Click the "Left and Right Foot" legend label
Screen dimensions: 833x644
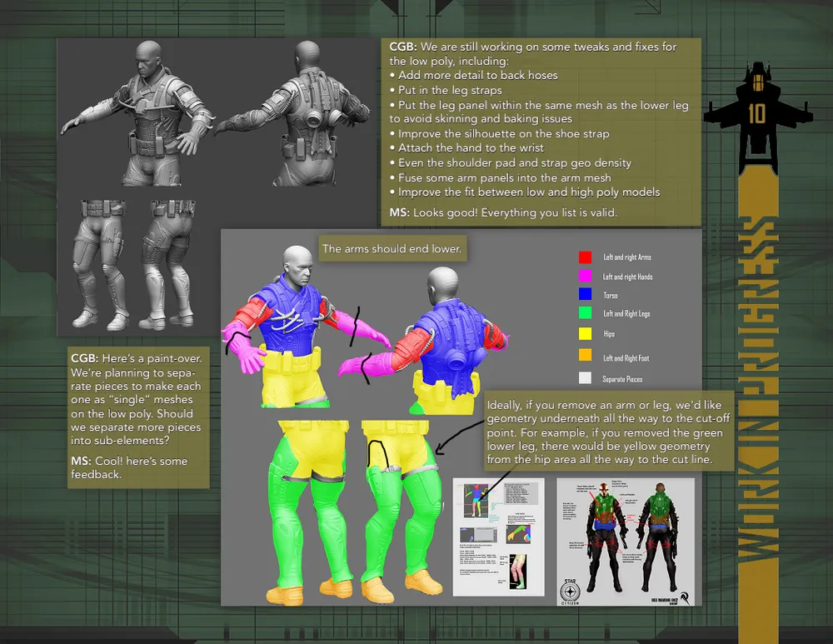click(626, 358)
